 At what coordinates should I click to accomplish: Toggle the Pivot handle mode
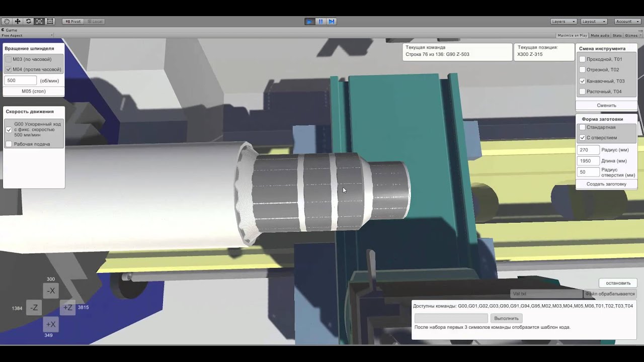click(x=73, y=22)
